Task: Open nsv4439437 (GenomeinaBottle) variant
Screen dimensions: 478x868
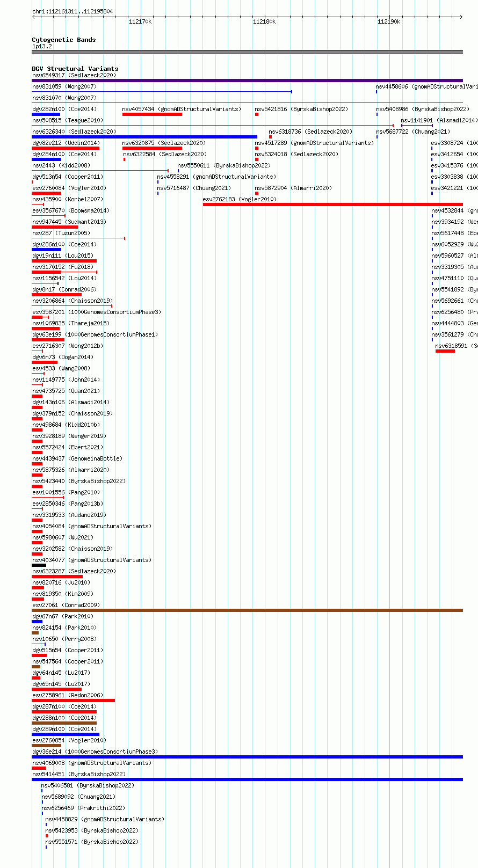Action: tap(77, 458)
